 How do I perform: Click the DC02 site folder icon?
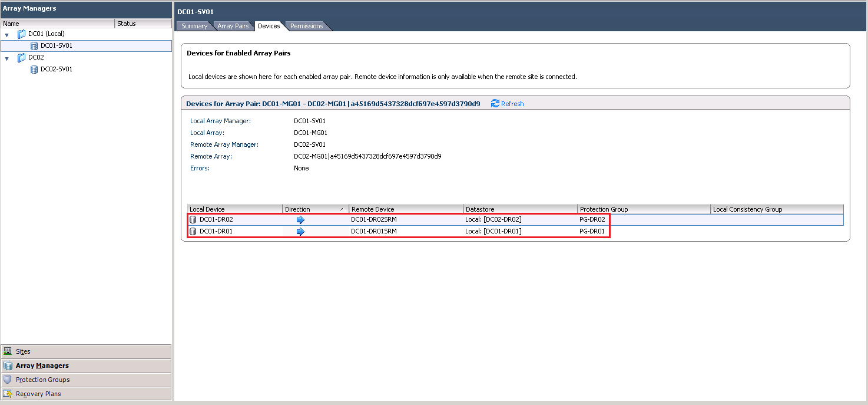coord(22,57)
